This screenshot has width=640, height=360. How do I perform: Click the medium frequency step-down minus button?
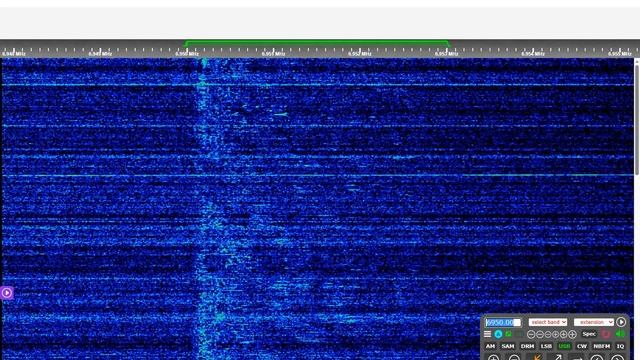[x=540, y=334]
